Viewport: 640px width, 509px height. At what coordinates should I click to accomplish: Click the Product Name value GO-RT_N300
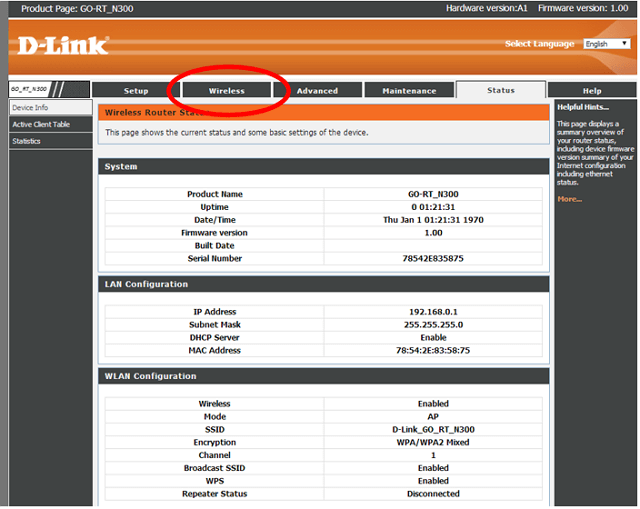pos(433,194)
